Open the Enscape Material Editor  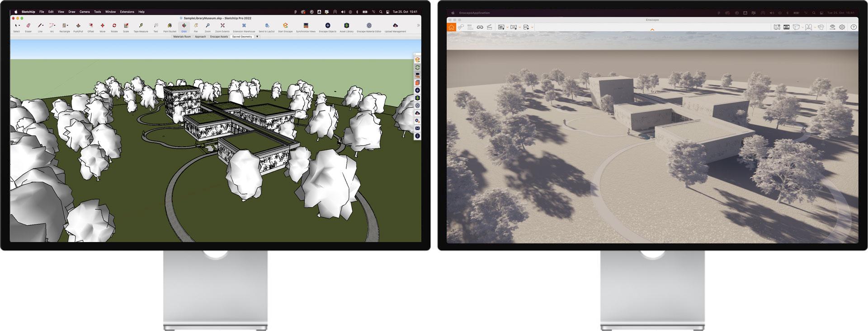click(369, 26)
